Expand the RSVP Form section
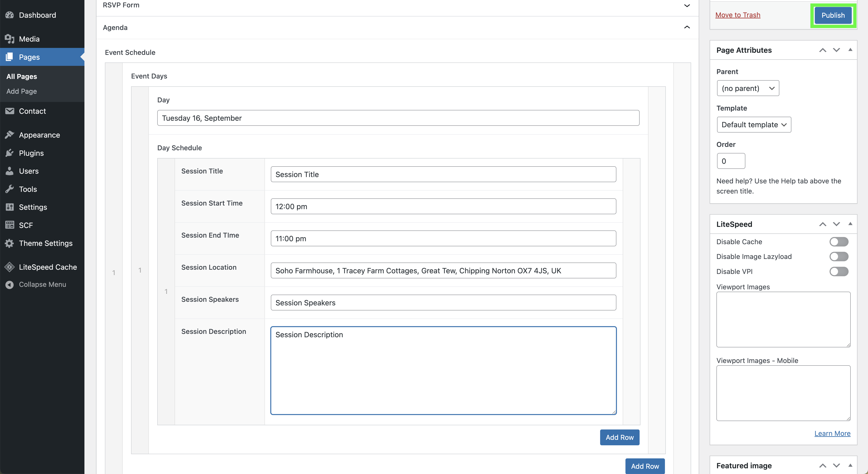Viewport: 868px width, 474px height. click(687, 5)
